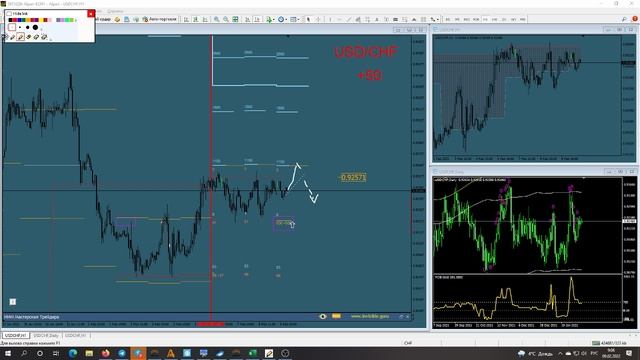Switch chart to bar chart mode
The width and height of the screenshot is (640, 360).
coord(186,19)
